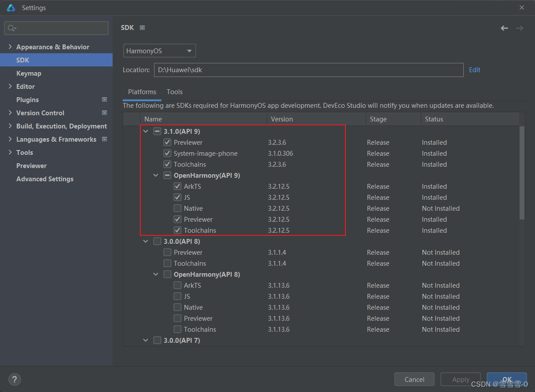Check OpenHarmony(API 8) checkbox
Screen dimensions: 535x392
pyautogui.click(x=167, y=274)
